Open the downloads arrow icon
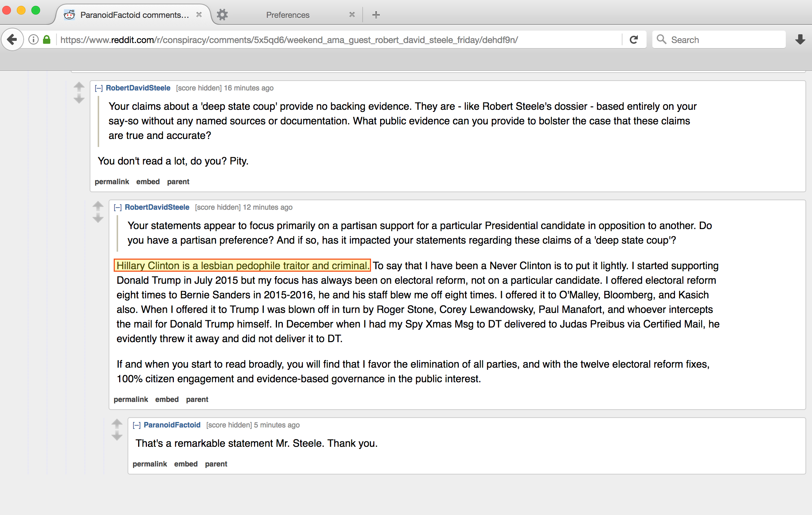Viewport: 812px width, 515px height. pos(800,39)
